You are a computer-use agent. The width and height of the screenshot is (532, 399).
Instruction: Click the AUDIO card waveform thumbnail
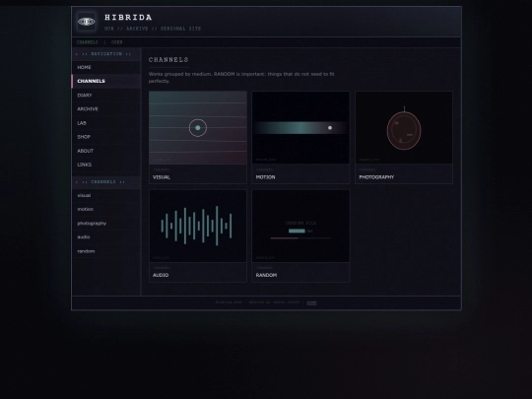point(198,226)
